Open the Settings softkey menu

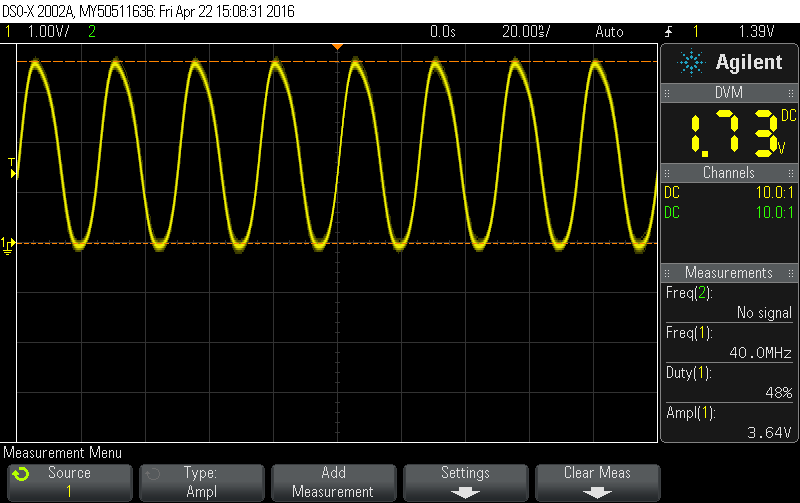[465, 483]
